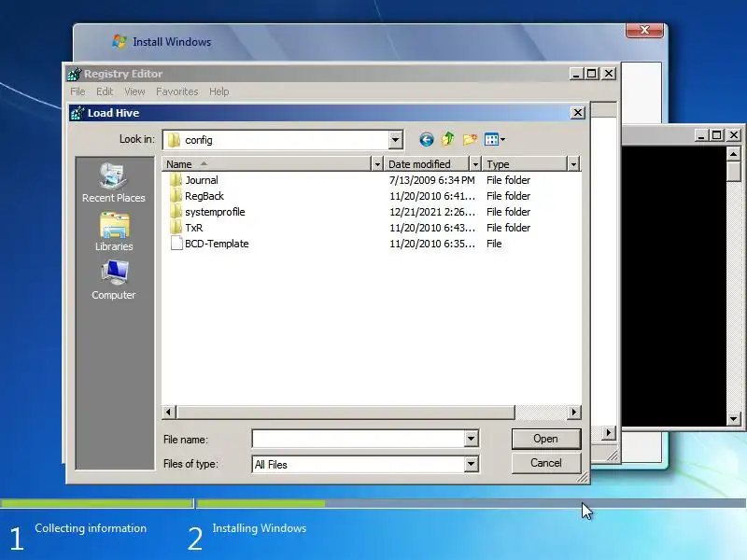Select the TxR folder icon

tap(176, 228)
